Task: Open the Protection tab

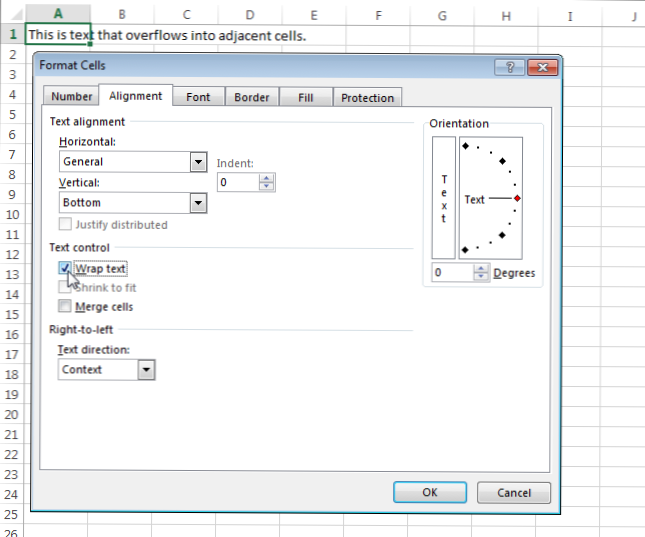Action: click(x=367, y=98)
